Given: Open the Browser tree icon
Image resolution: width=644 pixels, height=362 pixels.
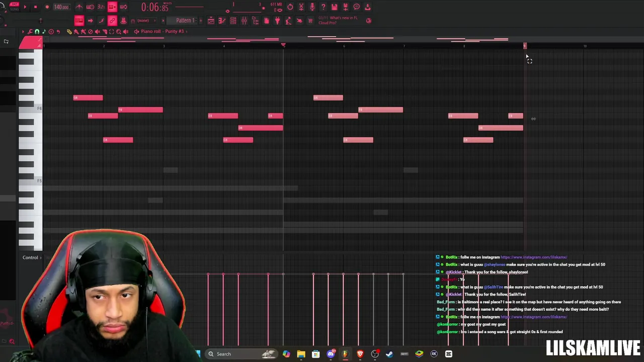Looking at the screenshot, I should pyautogui.click(x=255, y=21).
